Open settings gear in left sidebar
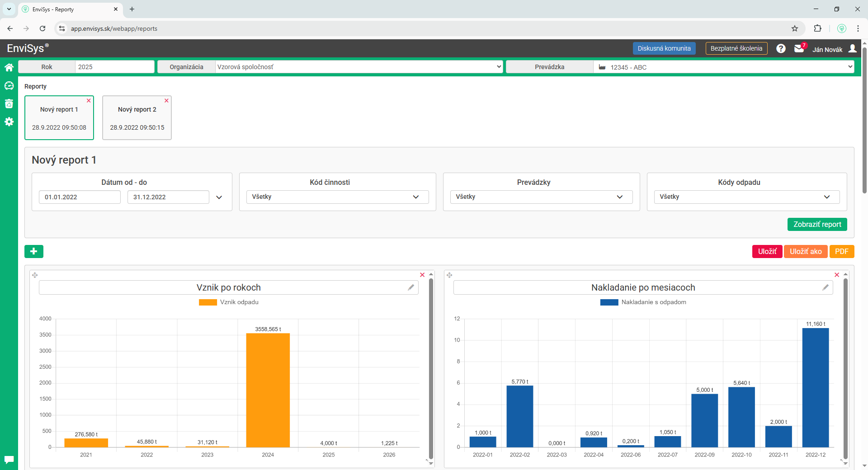868x470 pixels. [x=9, y=122]
